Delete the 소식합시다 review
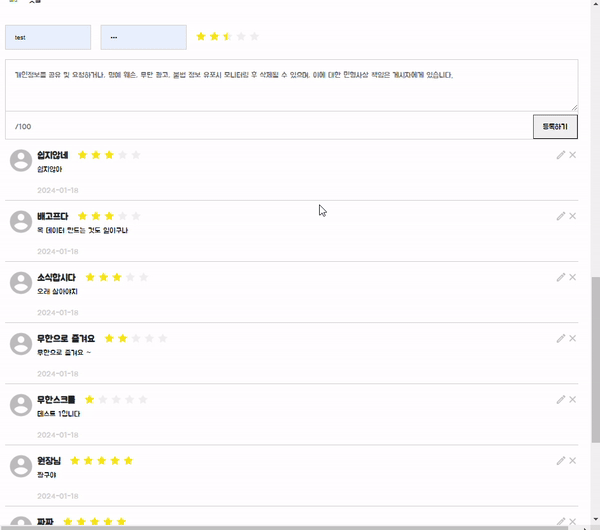 (572, 277)
